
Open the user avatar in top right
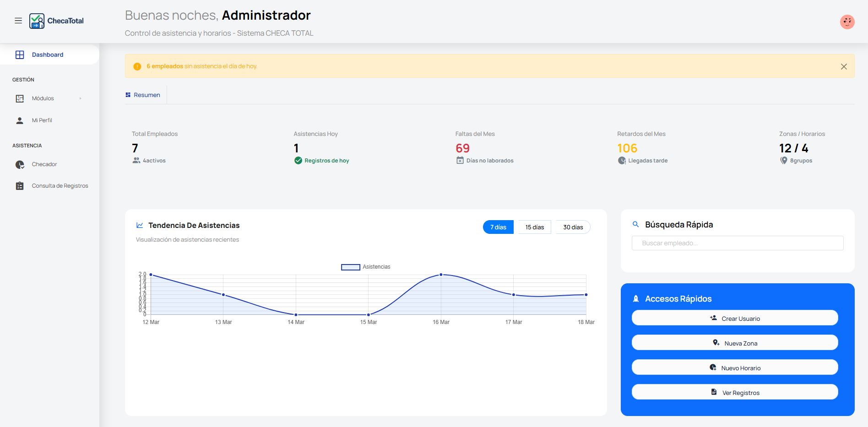847,22
